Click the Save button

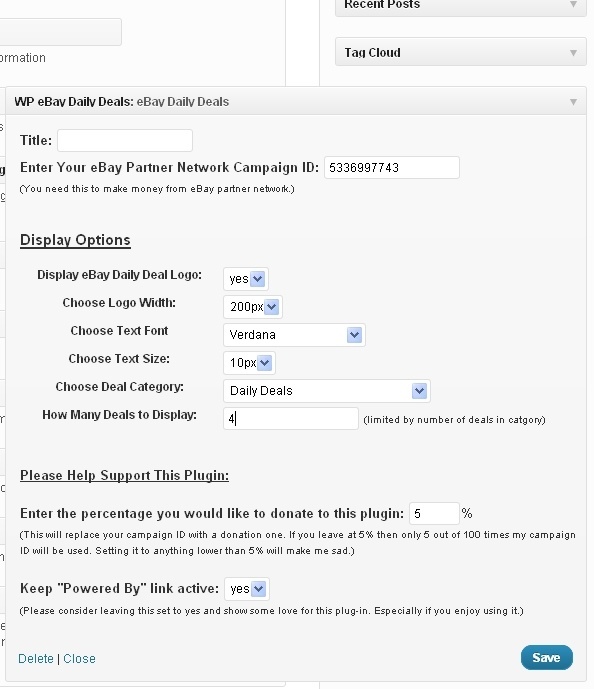point(547,657)
